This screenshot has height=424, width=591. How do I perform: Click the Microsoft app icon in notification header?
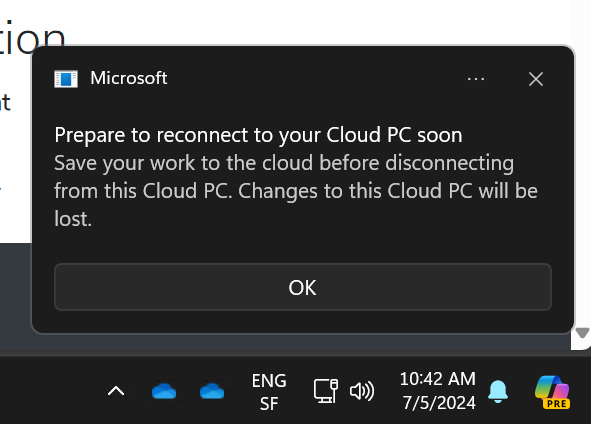pyautogui.click(x=66, y=79)
